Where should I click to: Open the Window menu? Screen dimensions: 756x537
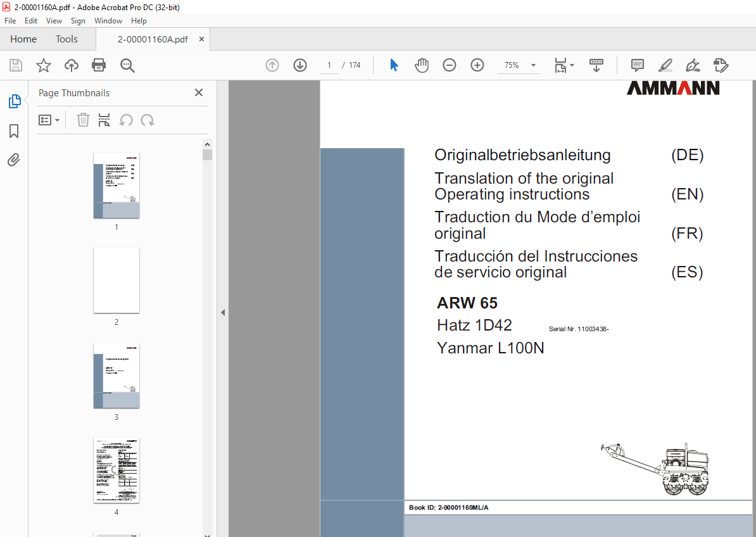coord(108,21)
